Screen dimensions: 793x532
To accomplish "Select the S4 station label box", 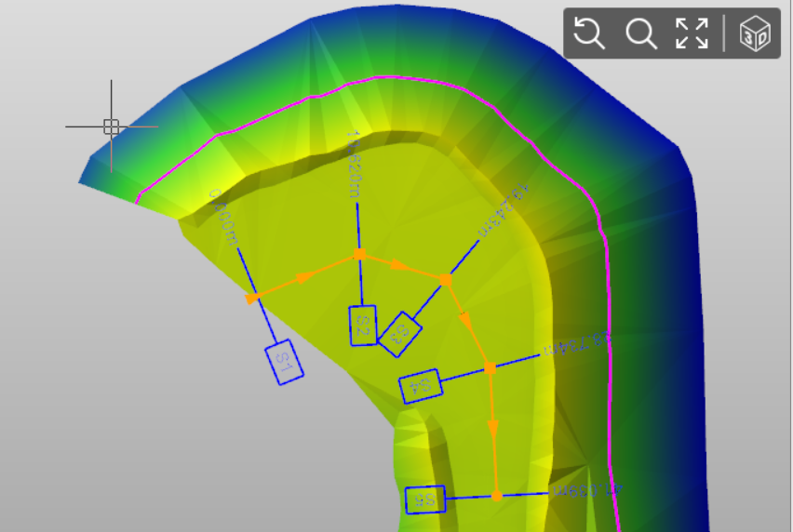I will click(x=421, y=385).
